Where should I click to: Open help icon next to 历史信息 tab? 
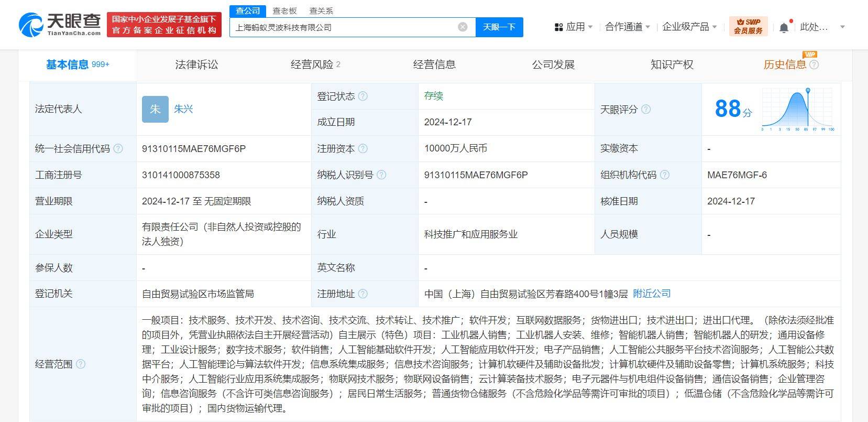point(814,65)
